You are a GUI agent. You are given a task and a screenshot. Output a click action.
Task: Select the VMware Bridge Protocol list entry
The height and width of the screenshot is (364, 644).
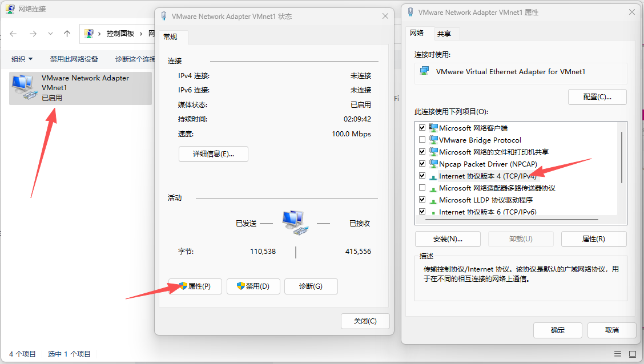click(480, 140)
